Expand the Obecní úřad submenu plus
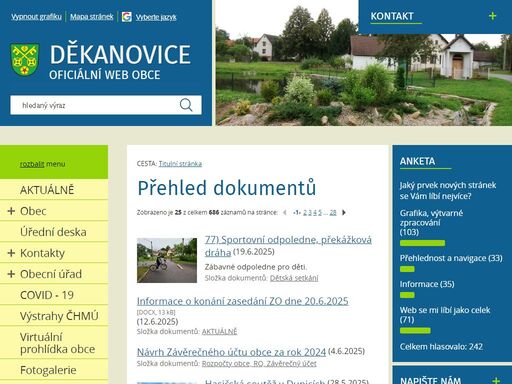This screenshot has height=384, width=512. point(11,274)
